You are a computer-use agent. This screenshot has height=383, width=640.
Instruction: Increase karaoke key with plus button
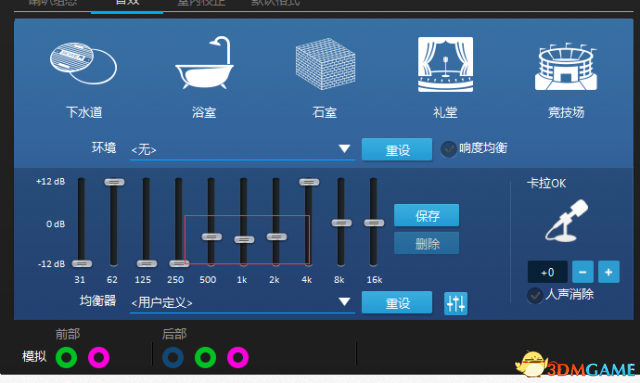click(609, 272)
